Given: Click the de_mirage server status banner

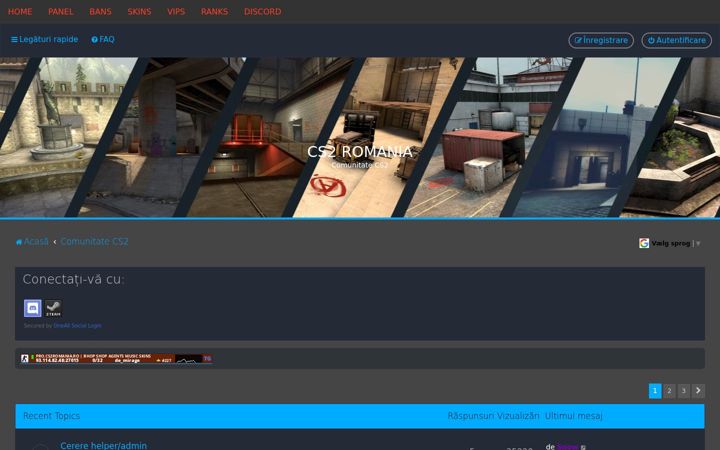Looking at the screenshot, I should [116, 359].
